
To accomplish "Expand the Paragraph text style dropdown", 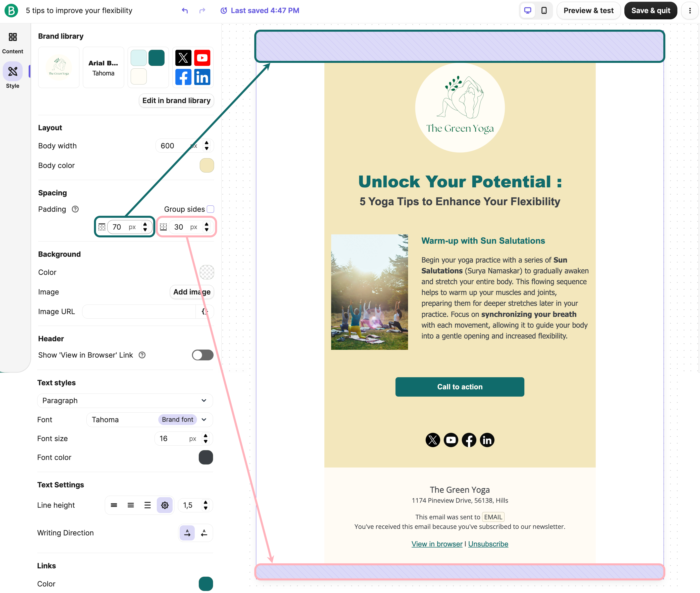I will (125, 400).
